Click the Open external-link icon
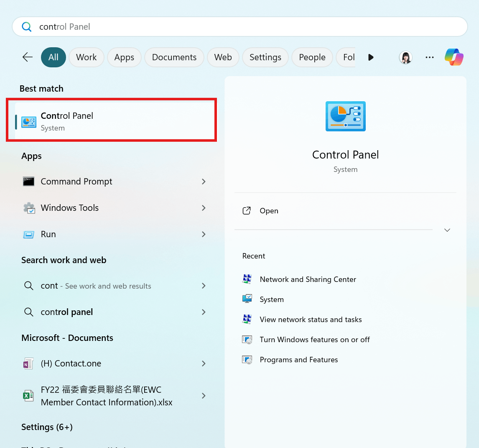Screen dimensions: 479x448 247,211
